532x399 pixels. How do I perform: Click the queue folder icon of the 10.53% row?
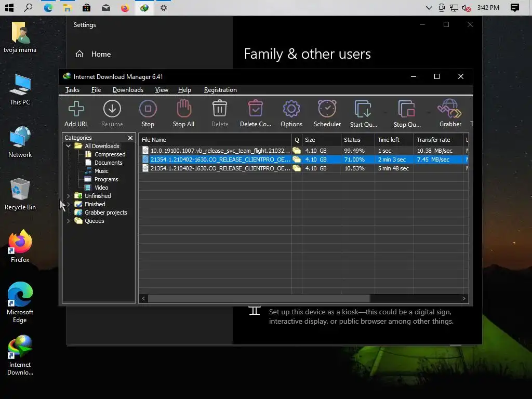[297, 168]
